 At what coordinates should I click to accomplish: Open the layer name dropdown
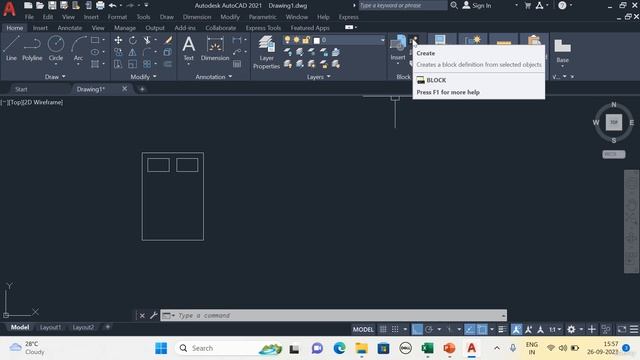[x=382, y=40]
